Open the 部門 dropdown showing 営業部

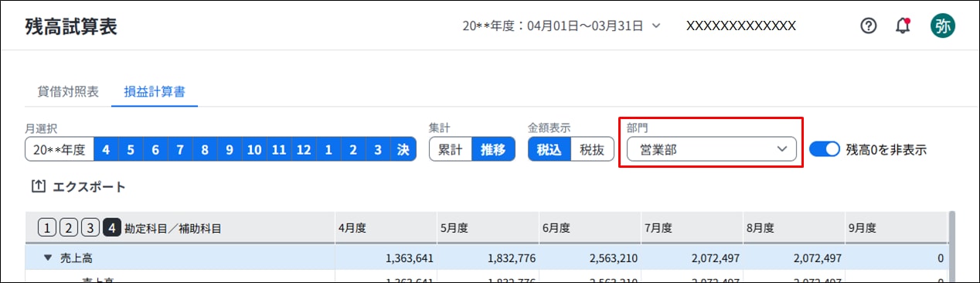pyautogui.click(x=711, y=149)
